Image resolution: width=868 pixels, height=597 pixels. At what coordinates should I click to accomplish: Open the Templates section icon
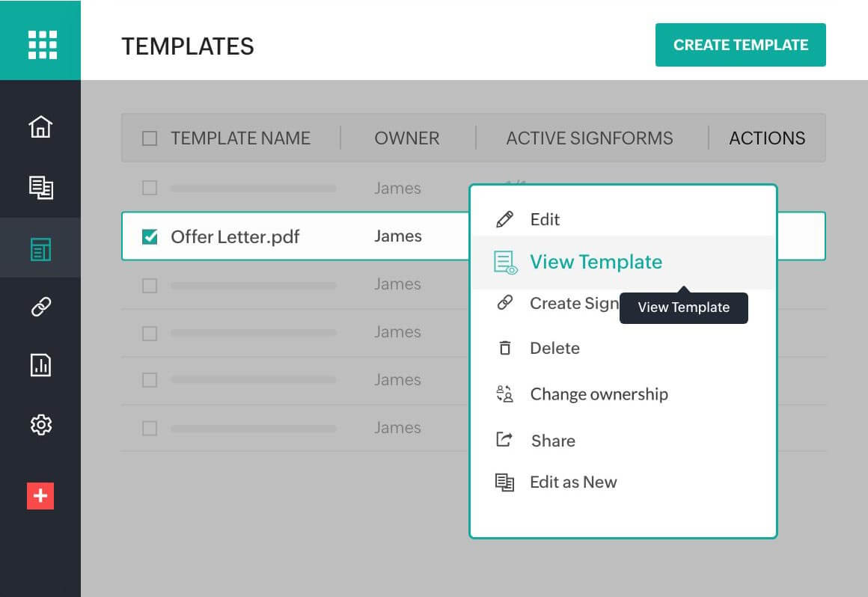click(40, 248)
